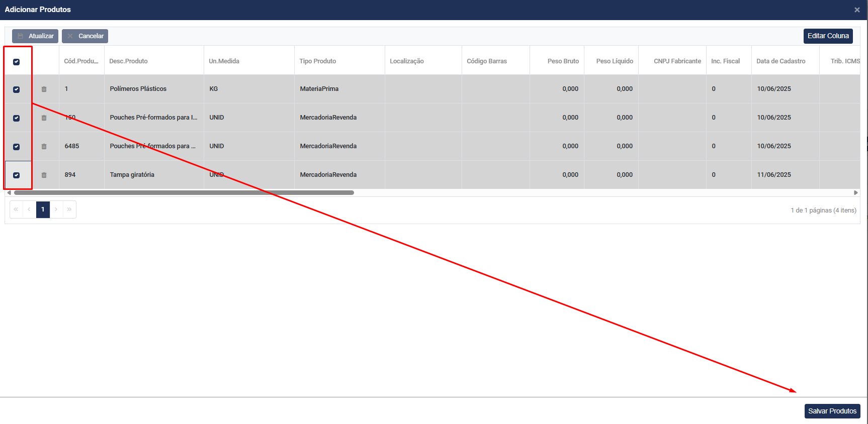Sort by Desc.Produto column header

point(128,61)
